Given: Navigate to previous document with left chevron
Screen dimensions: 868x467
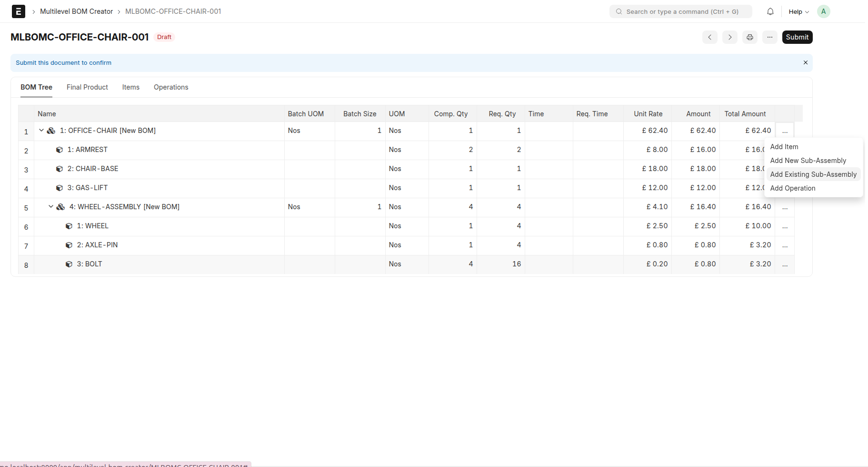Looking at the screenshot, I should click(710, 37).
